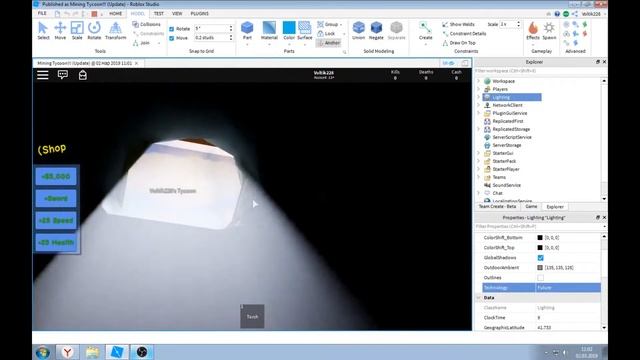Lock the selected part

click(326, 33)
